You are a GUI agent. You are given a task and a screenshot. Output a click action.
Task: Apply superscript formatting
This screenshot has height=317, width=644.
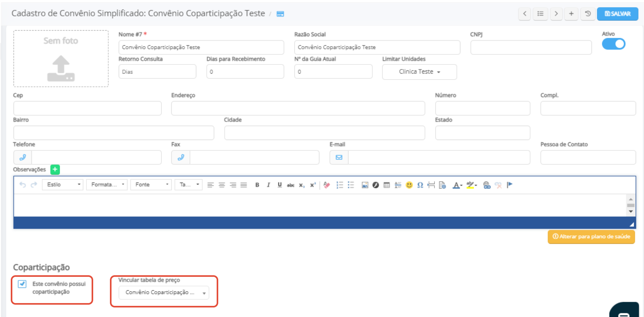click(x=313, y=185)
